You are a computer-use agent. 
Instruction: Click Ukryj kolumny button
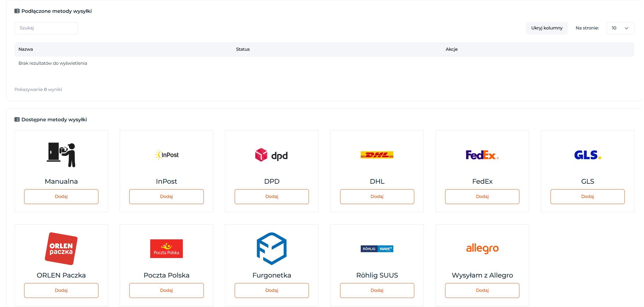click(547, 28)
